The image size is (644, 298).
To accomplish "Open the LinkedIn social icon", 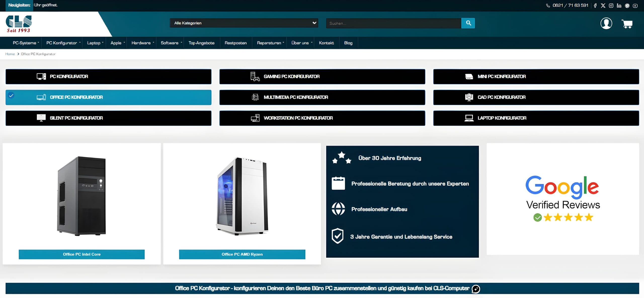I will [619, 6].
